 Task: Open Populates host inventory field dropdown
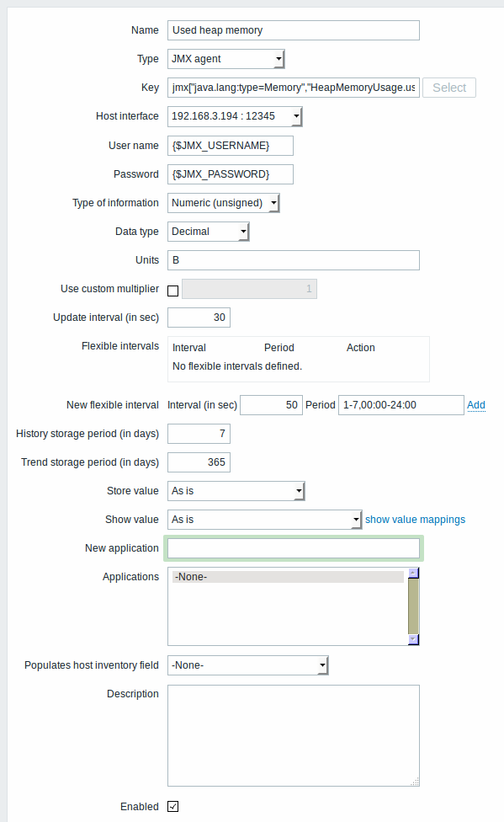tap(248, 665)
